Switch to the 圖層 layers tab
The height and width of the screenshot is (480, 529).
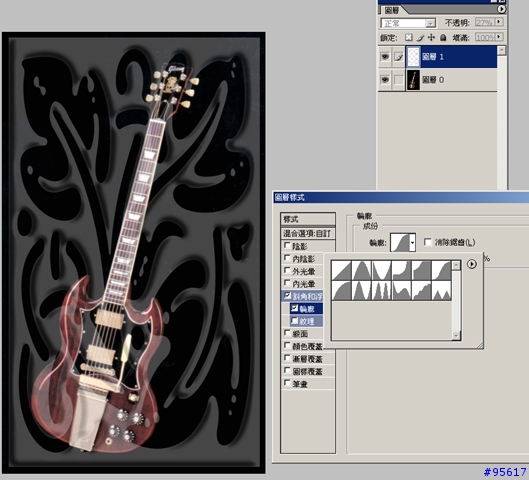(392, 10)
